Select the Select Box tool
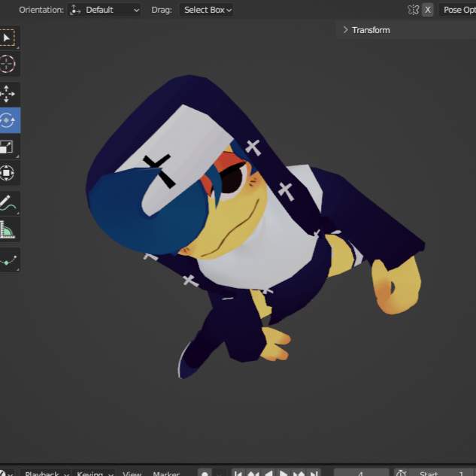Screen dimensions: 476x476 tap(8, 38)
